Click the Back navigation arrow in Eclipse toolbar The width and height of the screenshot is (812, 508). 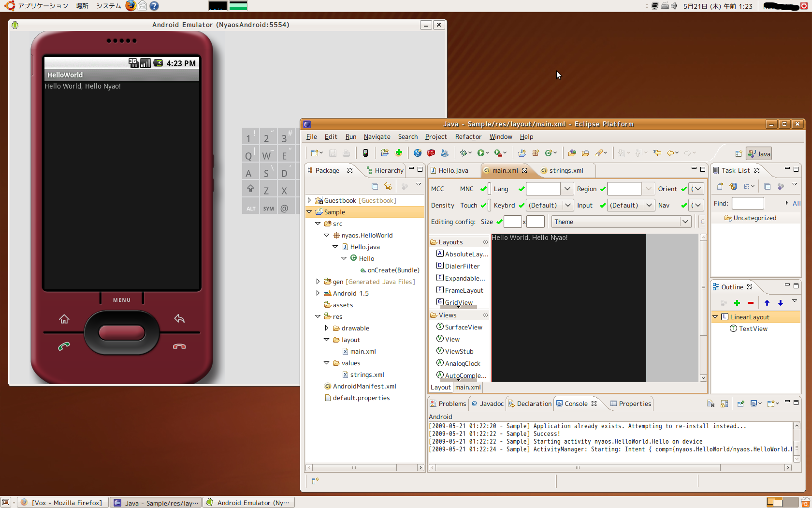coord(670,153)
